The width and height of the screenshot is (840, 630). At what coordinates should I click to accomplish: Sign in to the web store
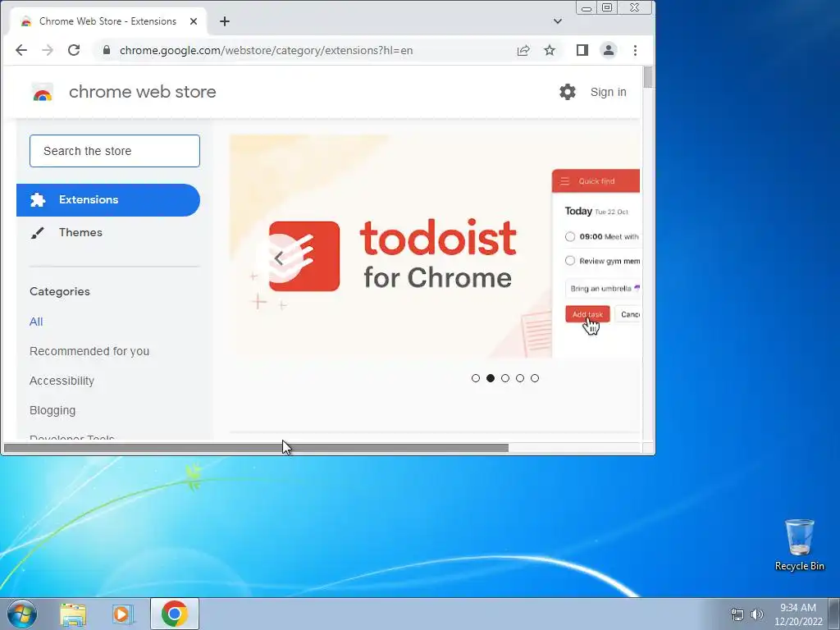[608, 92]
